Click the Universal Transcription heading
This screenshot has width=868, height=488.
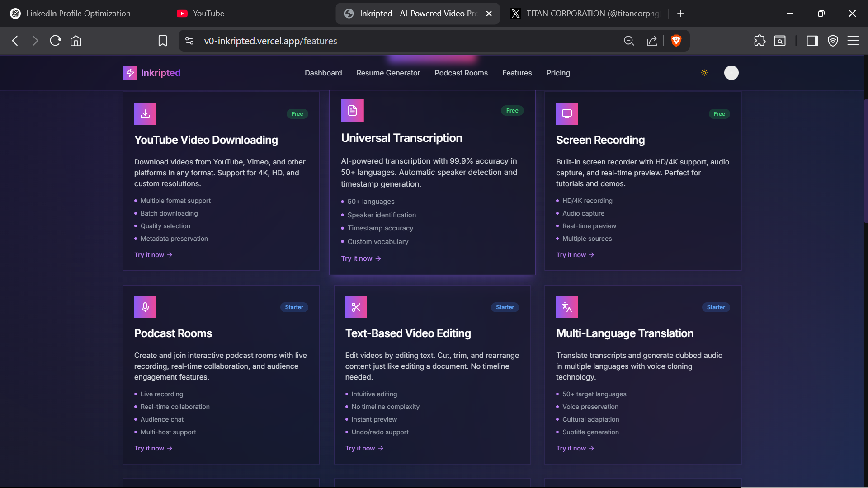[401, 138]
